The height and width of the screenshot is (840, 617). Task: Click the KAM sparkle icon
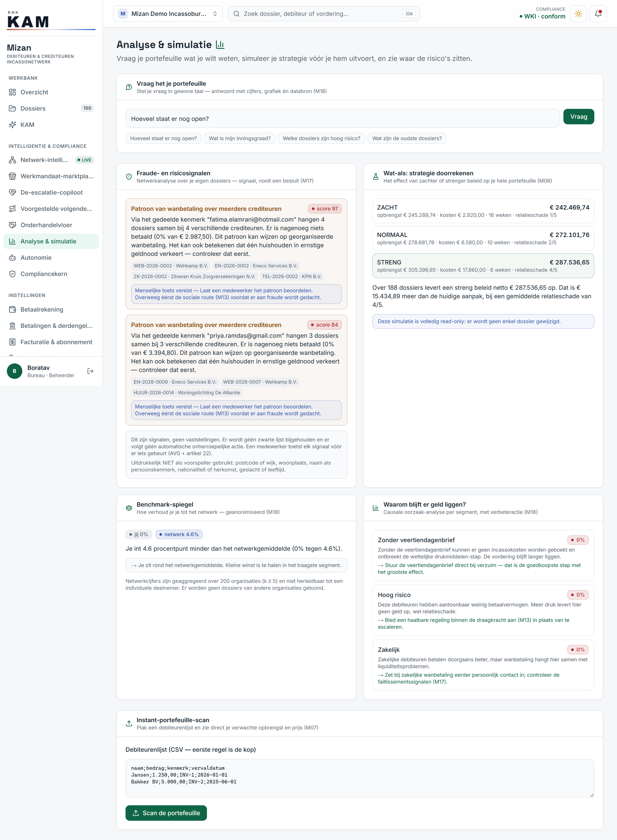pos(12,125)
